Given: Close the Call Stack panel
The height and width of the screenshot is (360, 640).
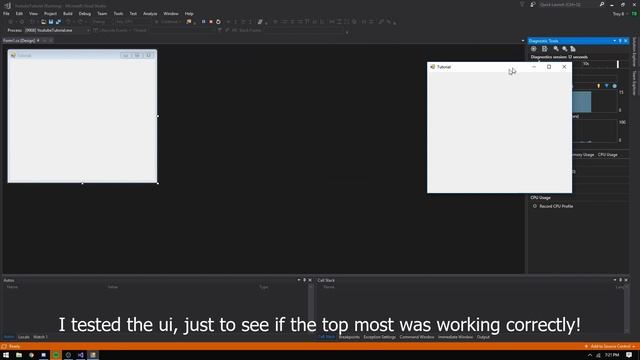Looking at the screenshot, I should (x=626, y=280).
